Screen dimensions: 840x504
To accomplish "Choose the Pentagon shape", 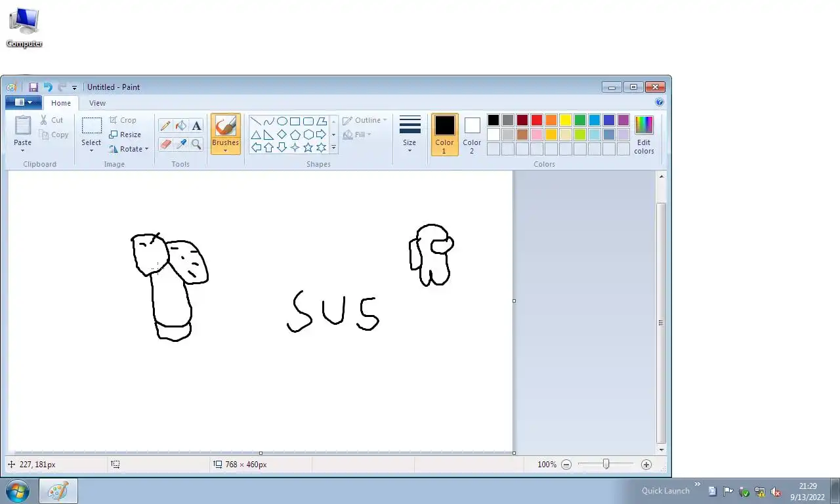I will click(x=295, y=135).
